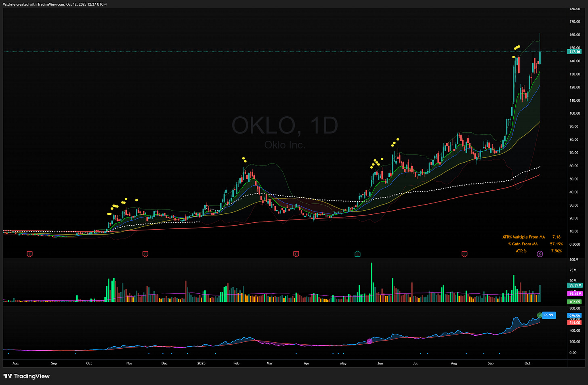588x385 pixels.
Task: Click the Jun label on time axis
Action: (x=380, y=363)
